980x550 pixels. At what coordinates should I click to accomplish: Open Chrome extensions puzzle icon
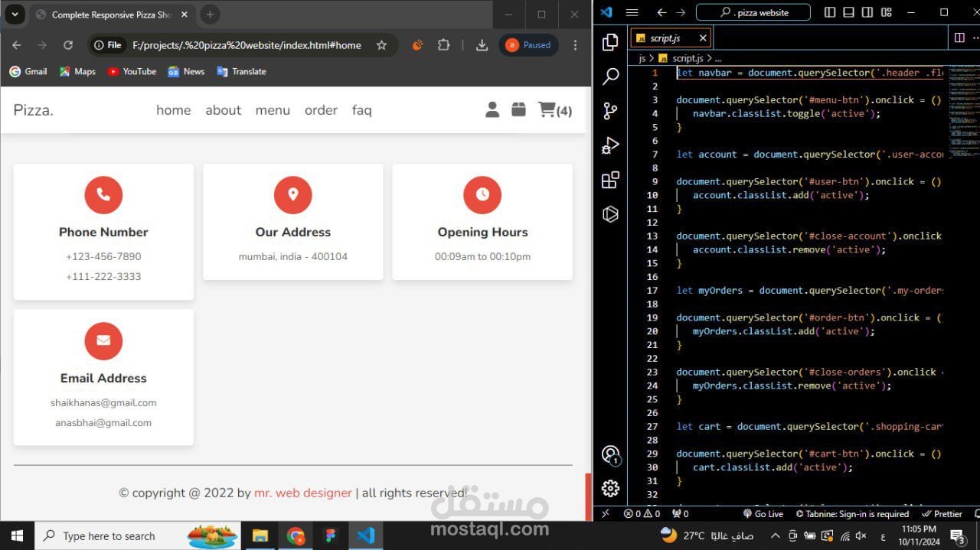pos(443,45)
